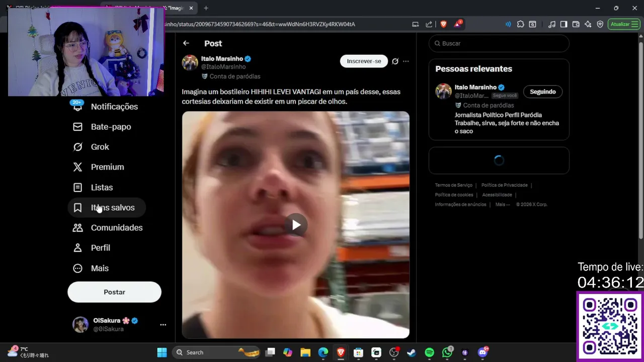Screen dimensions: 644x362
Task: Play the post video
Action: click(x=296, y=225)
